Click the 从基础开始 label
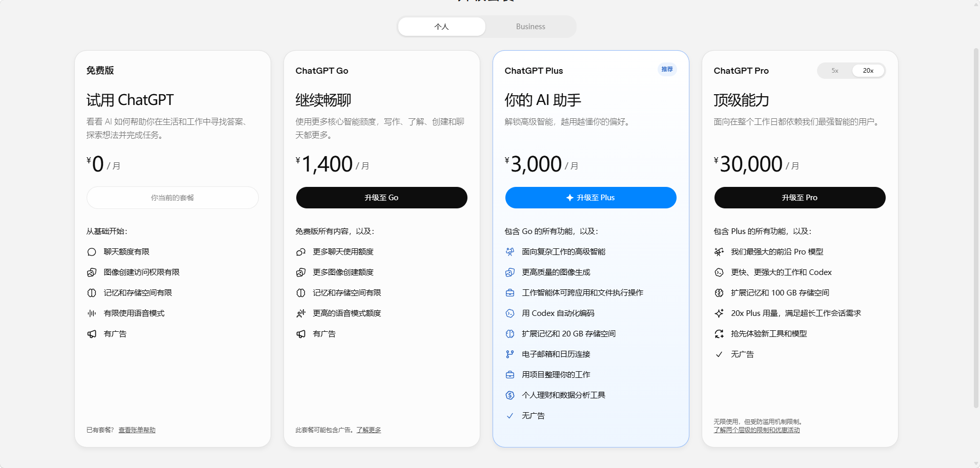Viewport: 980px width, 468px height. point(107,231)
